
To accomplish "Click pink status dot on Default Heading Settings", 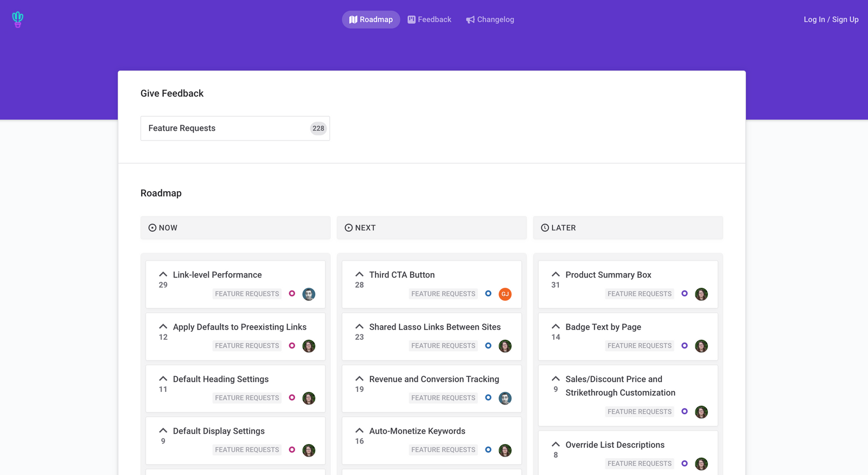I will pyautogui.click(x=292, y=398).
